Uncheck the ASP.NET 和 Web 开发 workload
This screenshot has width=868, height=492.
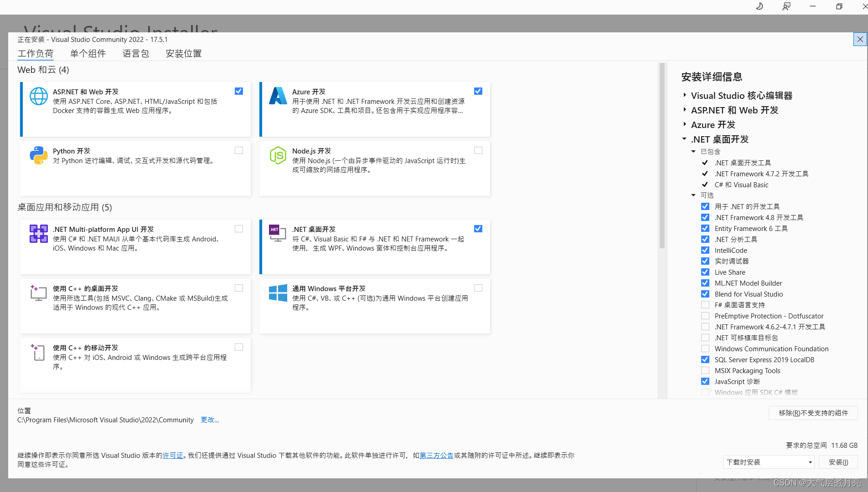(x=239, y=91)
